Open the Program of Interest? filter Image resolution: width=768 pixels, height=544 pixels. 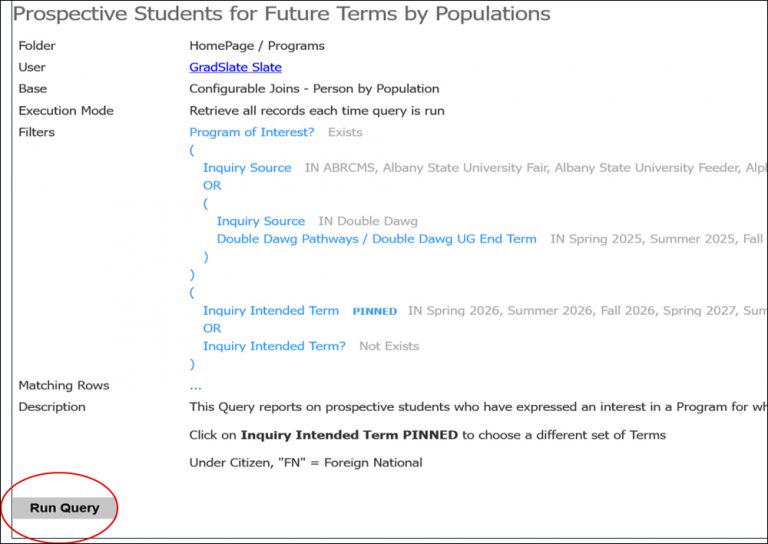(252, 132)
